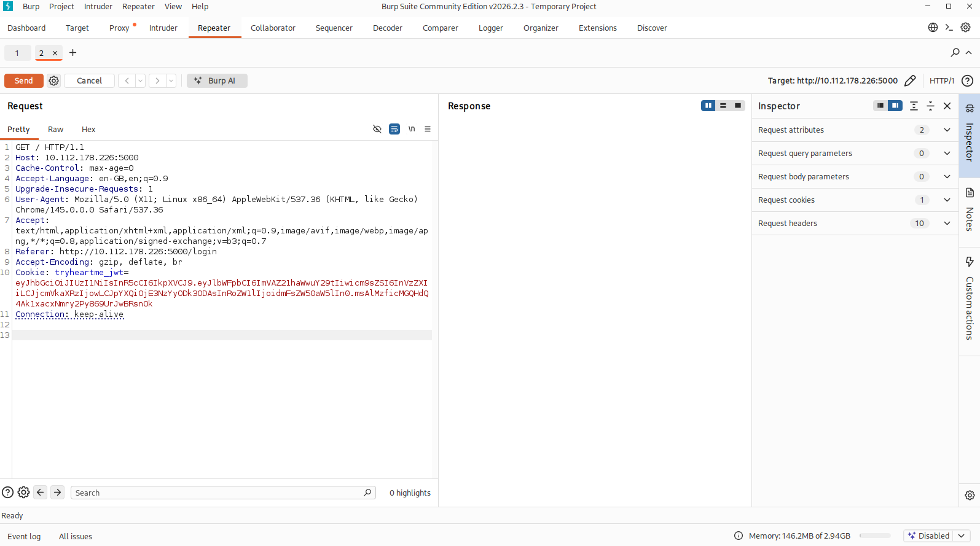This screenshot has width=980, height=546.
Task: Open the global browser icon
Action: point(933,28)
